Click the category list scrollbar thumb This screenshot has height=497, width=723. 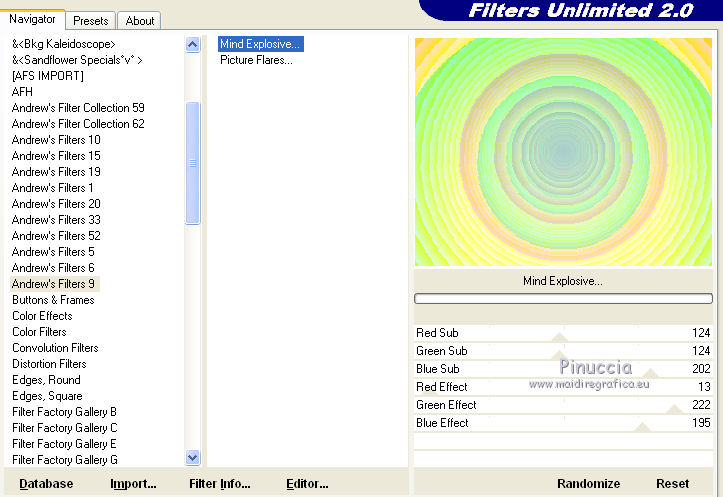pos(193,163)
